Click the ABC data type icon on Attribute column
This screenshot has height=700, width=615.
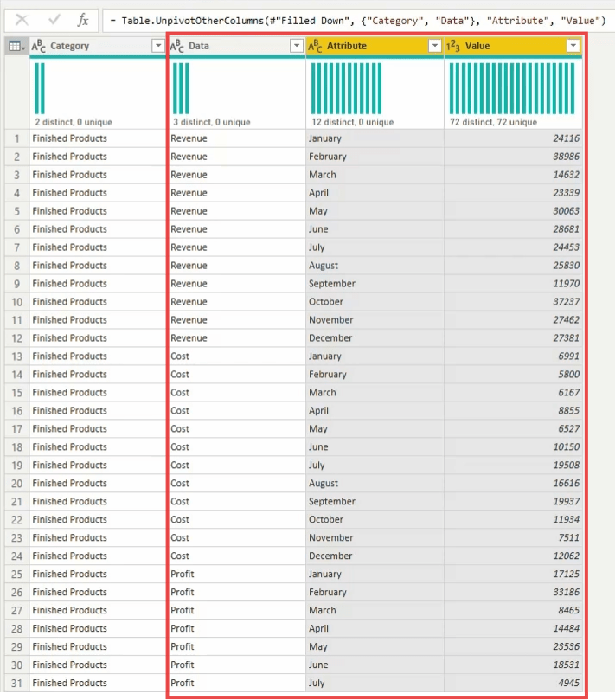pyautogui.click(x=316, y=46)
